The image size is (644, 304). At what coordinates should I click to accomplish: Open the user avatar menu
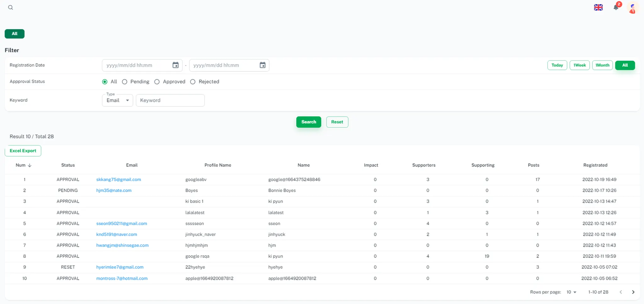coord(632,8)
